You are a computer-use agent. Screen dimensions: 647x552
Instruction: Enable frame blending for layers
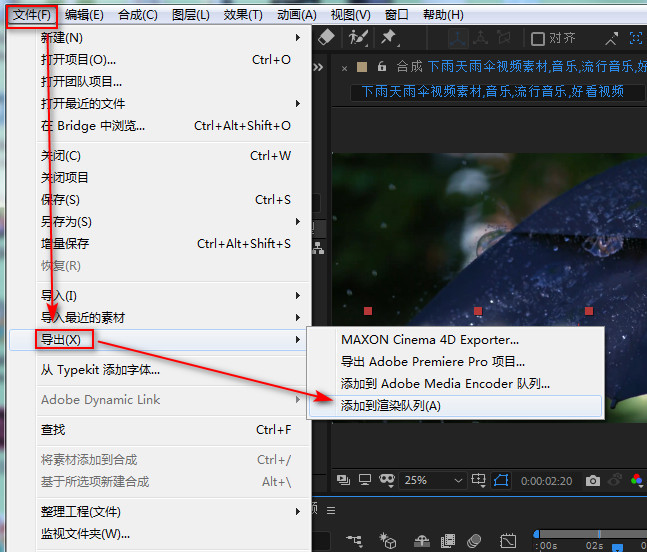point(448,540)
